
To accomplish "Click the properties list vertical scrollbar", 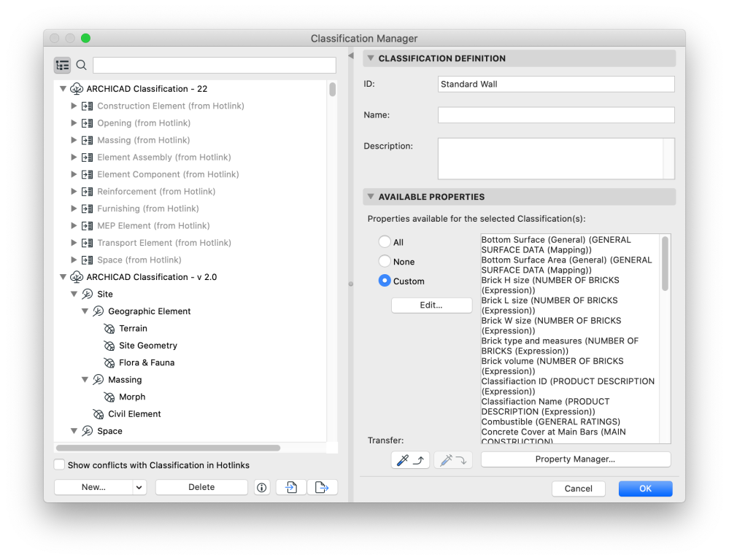I will click(666, 263).
